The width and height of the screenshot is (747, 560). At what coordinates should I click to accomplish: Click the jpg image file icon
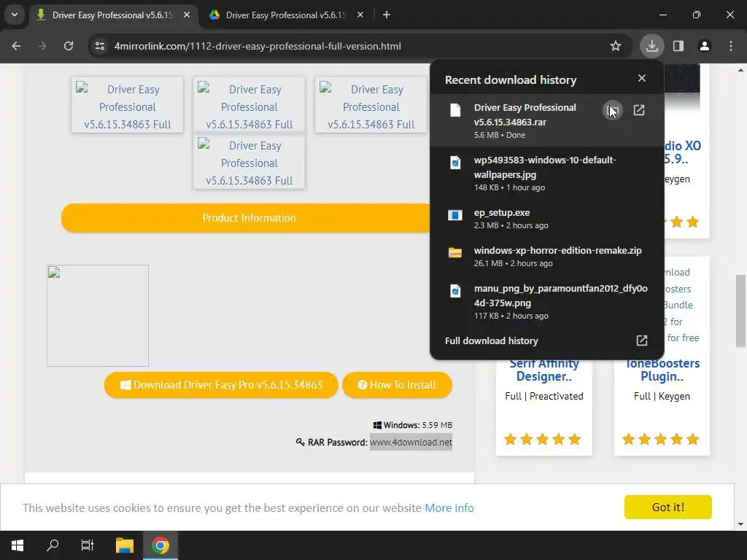(x=455, y=163)
